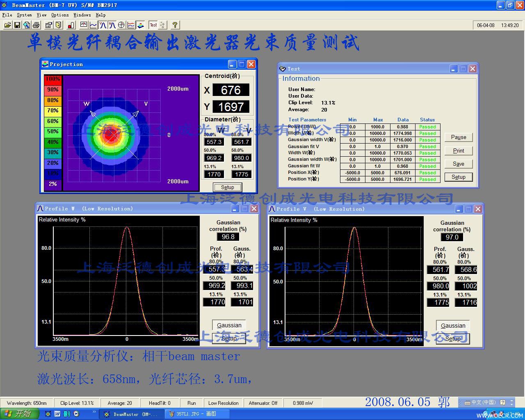Click Pause in the Test window
The height and width of the screenshot is (420, 525).
coord(459,137)
